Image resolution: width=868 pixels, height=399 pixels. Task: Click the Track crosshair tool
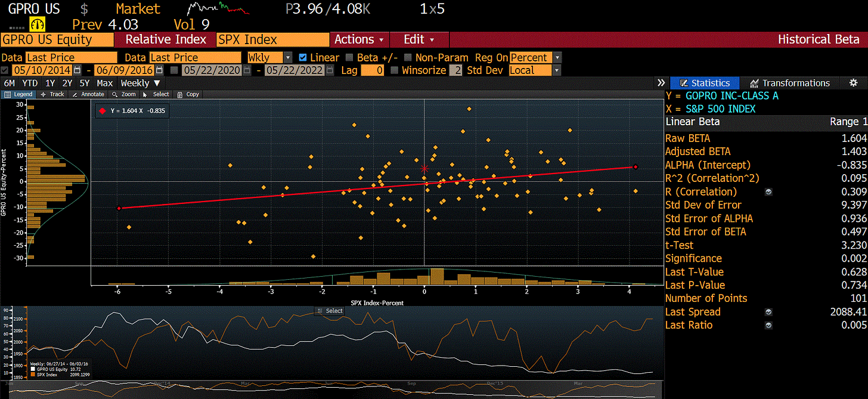[52, 94]
